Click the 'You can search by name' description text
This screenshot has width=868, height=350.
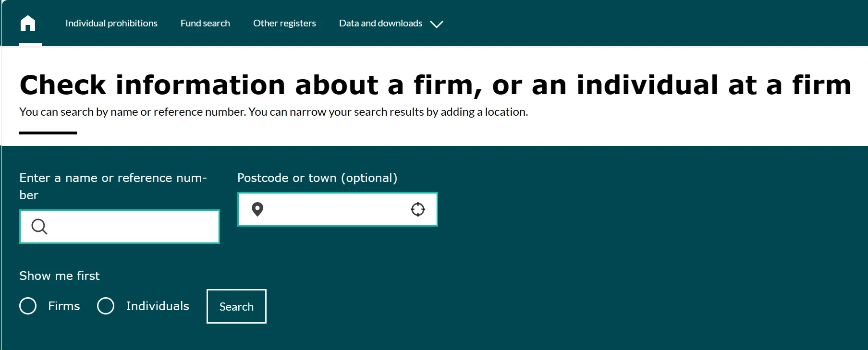tap(274, 112)
